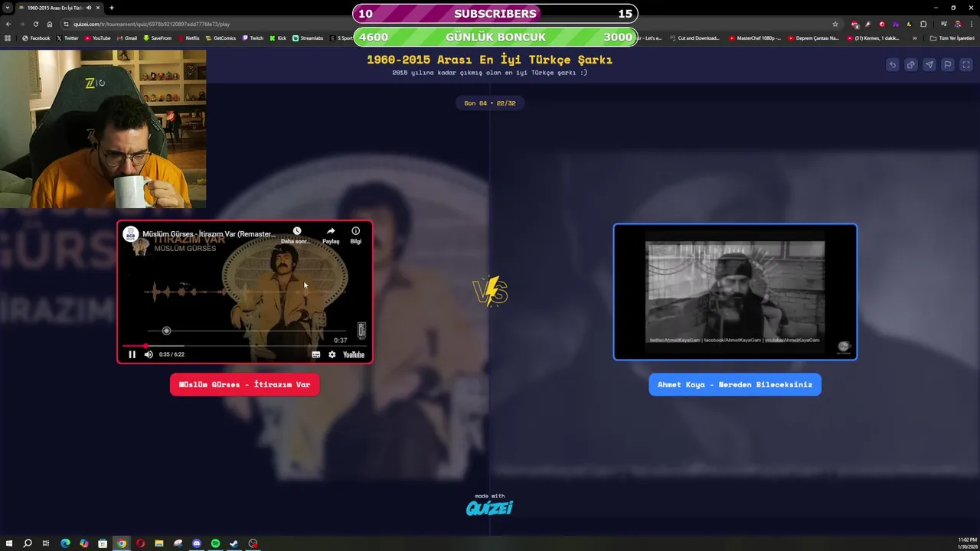Open the Chrome profile avatar

coord(957,24)
